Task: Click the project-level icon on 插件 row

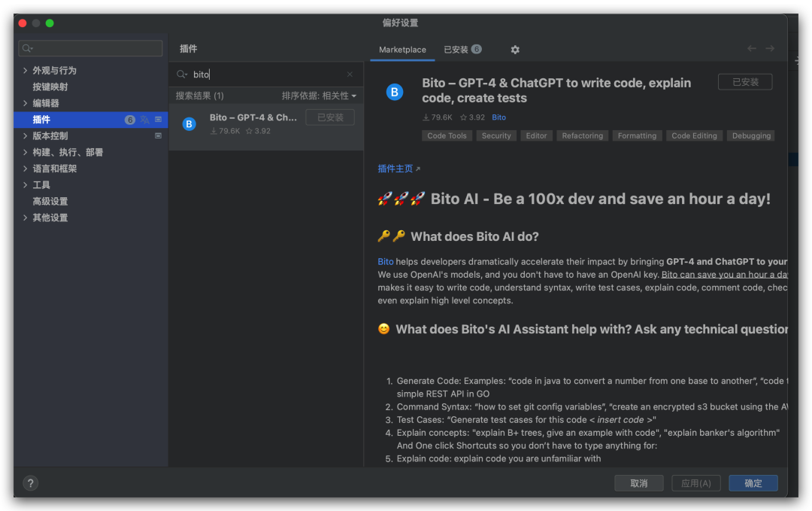Action: tap(159, 119)
